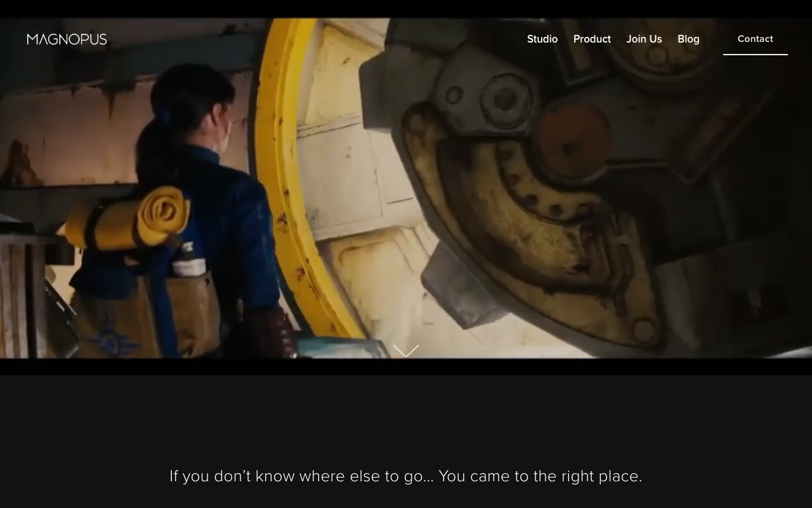This screenshot has height=508, width=812.
Task: Open the Studio menu item
Action: 542,39
